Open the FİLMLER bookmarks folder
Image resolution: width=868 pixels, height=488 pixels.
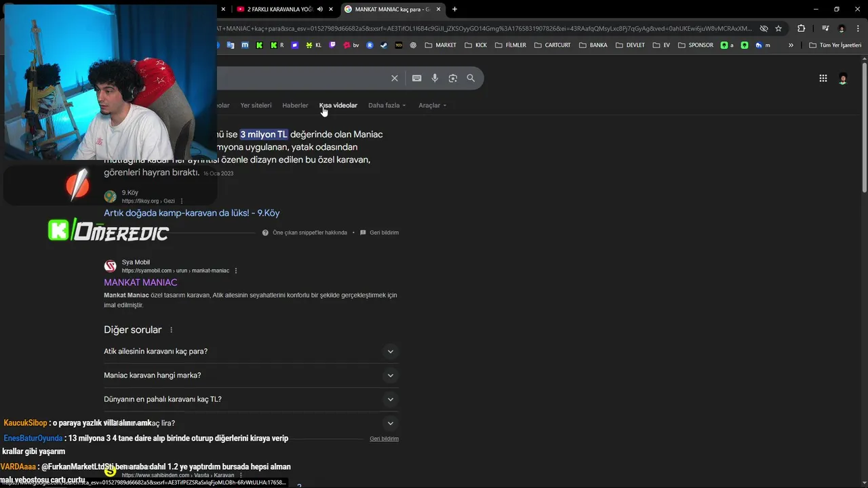[511, 45]
